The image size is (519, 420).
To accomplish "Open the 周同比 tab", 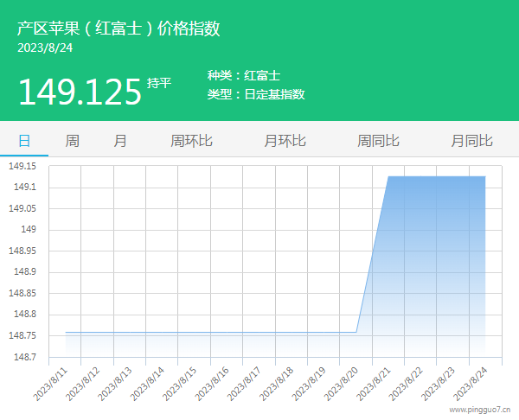I will (x=378, y=141).
